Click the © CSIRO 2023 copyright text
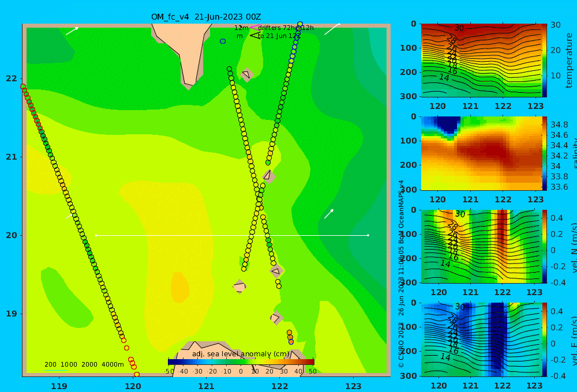The width and height of the screenshot is (577, 392). click(401, 345)
